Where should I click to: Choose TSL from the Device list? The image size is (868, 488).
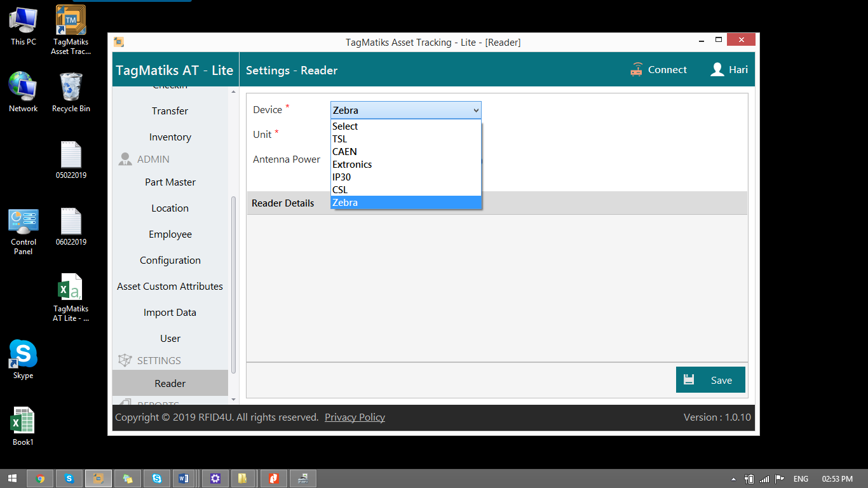pos(340,139)
